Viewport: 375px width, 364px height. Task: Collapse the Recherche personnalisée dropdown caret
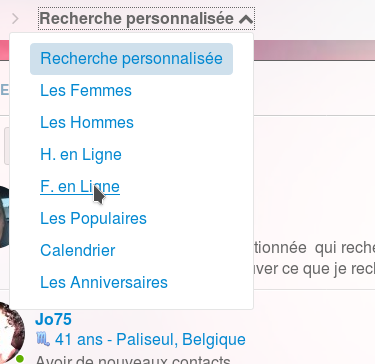[x=246, y=19]
